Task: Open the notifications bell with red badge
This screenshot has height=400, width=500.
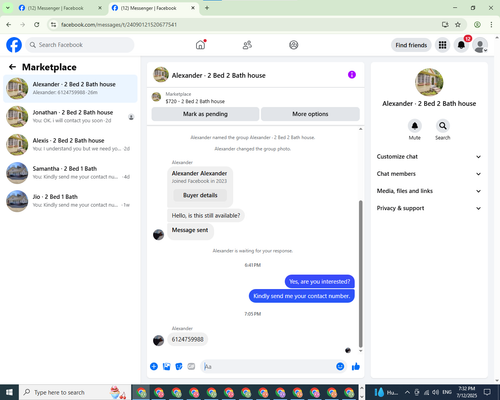Action: (x=461, y=45)
